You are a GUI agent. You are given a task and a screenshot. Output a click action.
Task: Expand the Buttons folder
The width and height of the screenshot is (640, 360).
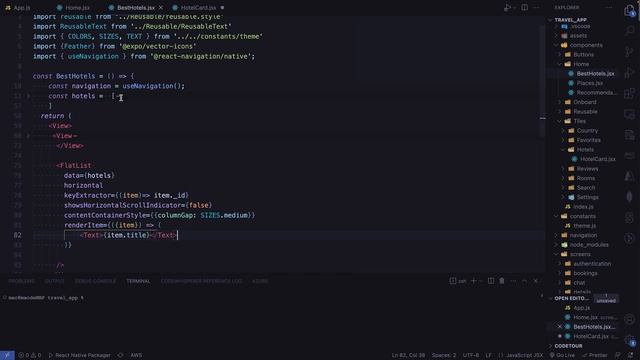click(x=583, y=55)
